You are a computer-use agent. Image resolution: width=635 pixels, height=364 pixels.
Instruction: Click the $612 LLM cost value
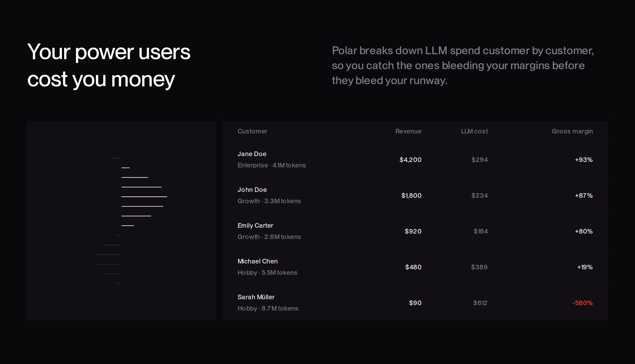(480, 303)
